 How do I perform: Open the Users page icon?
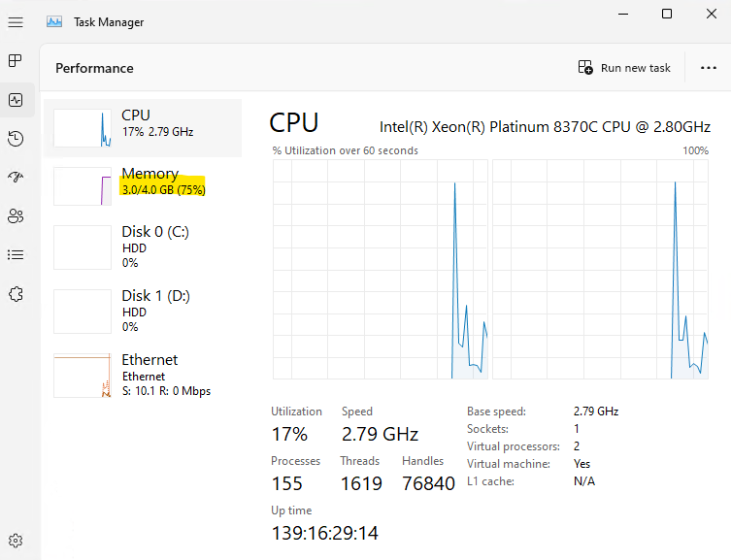tap(16, 216)
